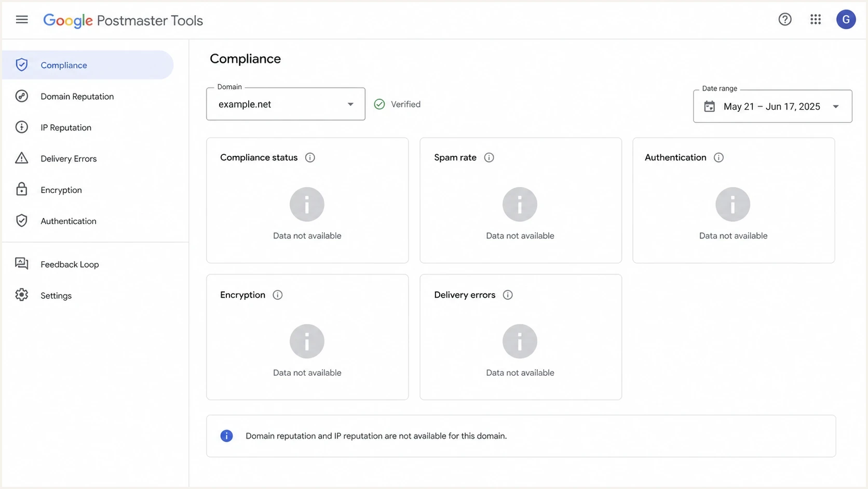The width and height of the screenshot is (868, 489).
Task: Click large grey info icon in Authentication card
Action: [x=733, y=204]
